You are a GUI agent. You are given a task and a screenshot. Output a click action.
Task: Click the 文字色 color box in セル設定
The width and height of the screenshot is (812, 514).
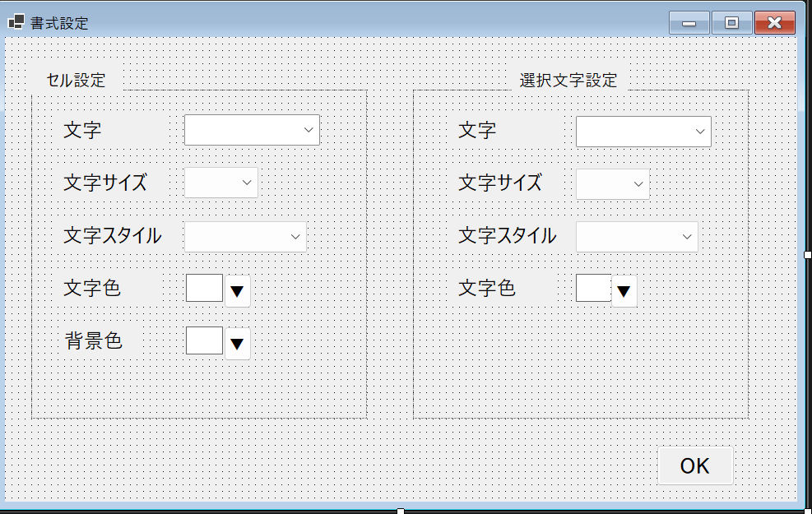click(204, 288)
